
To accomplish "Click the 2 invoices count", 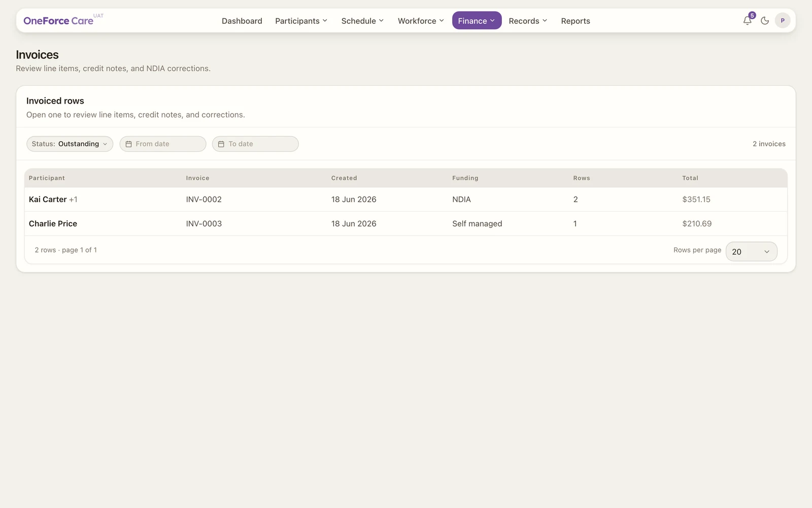I will point(769,144).
